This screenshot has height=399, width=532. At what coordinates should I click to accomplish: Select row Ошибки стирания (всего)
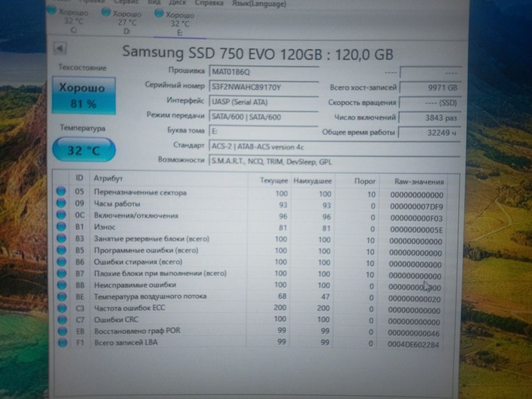(x=250, y=263)
